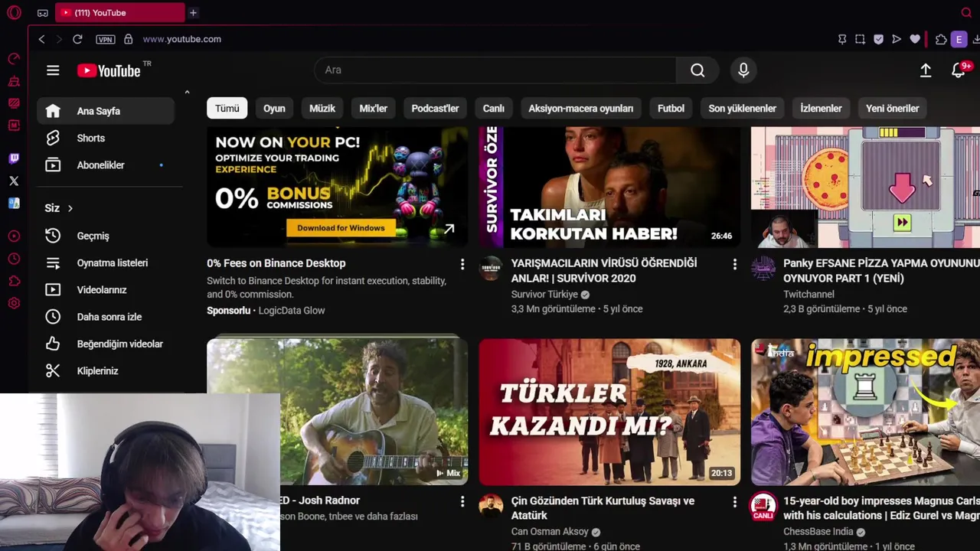The height and width of the screenshot is (551, 980).
Task: Select the Müzik filter chip
Action: click(x=322, y=109)
